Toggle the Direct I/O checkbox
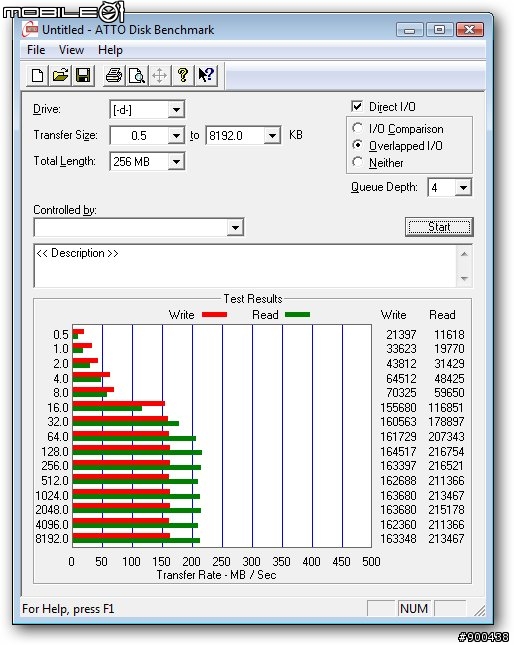 [x=357, y=107]
